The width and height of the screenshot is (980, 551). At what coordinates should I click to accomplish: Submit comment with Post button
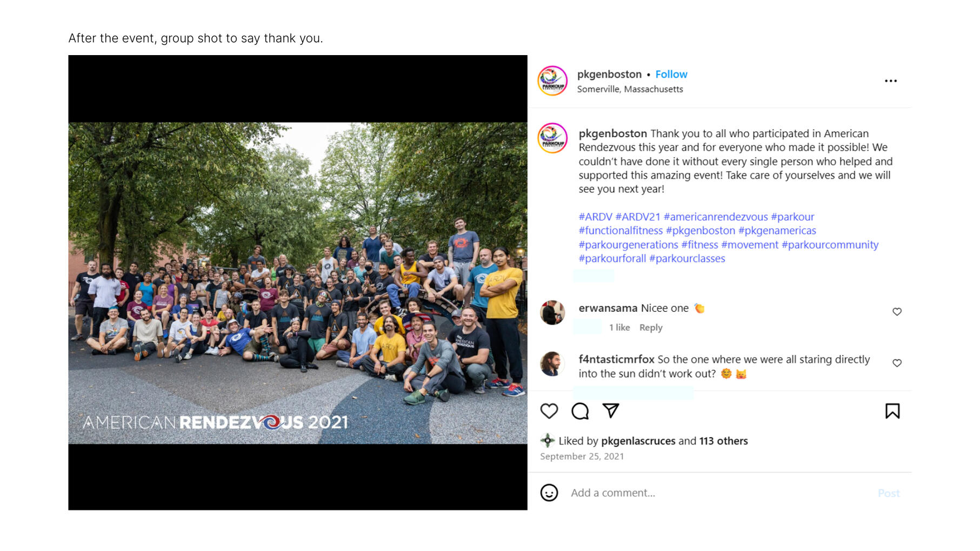click(x=889, y=493)
